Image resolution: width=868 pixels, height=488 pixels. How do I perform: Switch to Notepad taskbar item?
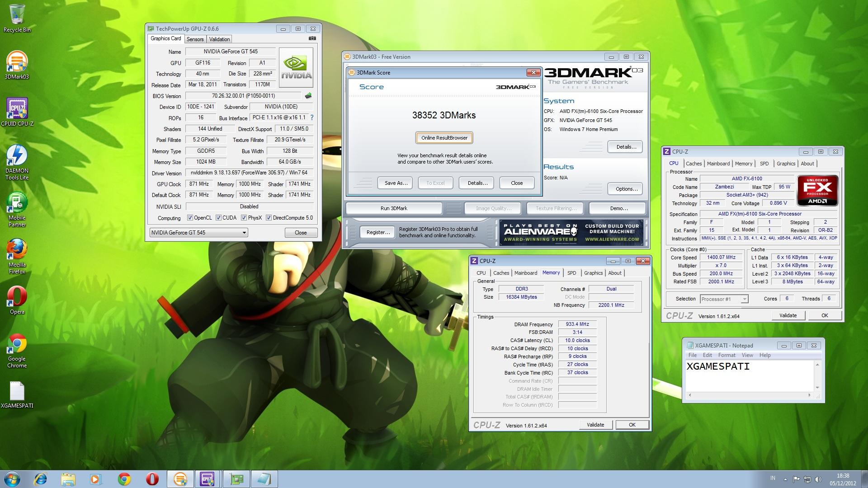click(x=264, y=479)
